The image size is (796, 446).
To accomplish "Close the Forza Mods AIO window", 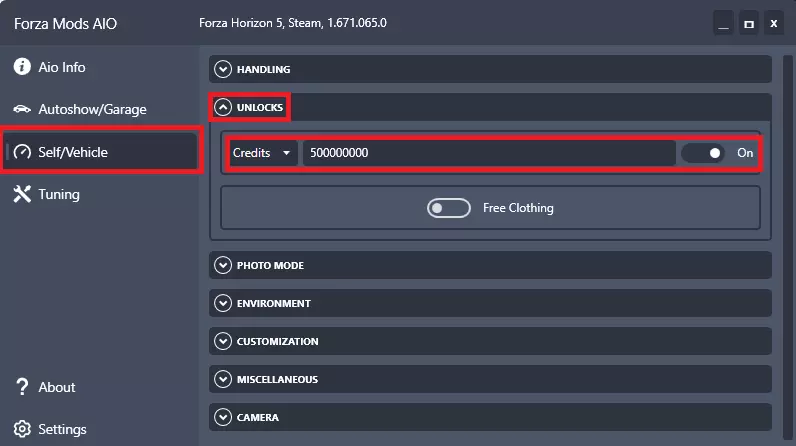I will tap(774, 23).
